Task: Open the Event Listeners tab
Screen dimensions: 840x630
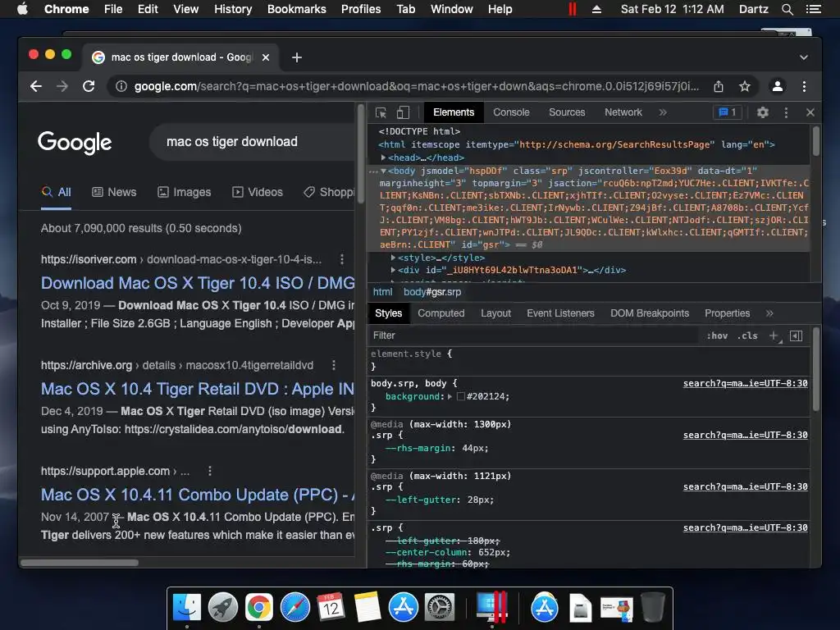Action: click(x=560, y=313)
